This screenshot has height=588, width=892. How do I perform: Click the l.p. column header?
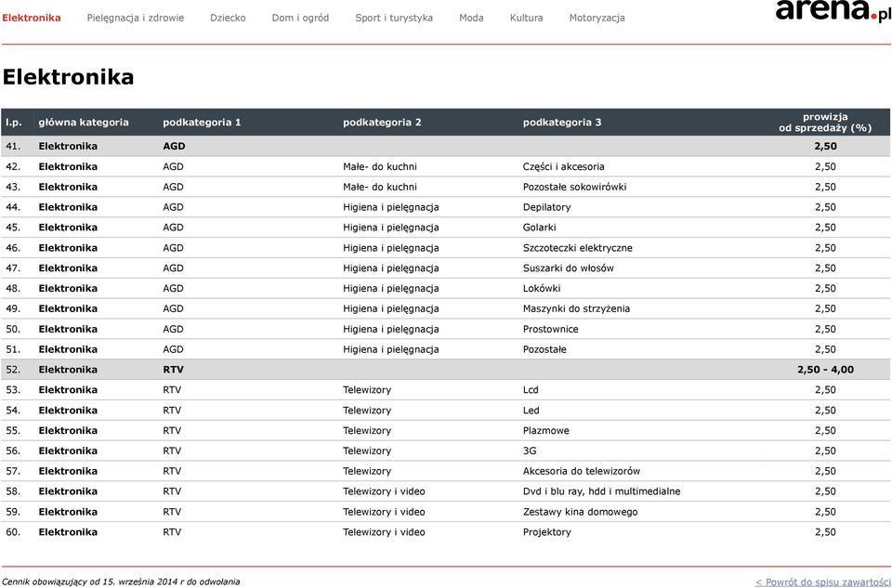pyautogui.click(x=14, y=123)
